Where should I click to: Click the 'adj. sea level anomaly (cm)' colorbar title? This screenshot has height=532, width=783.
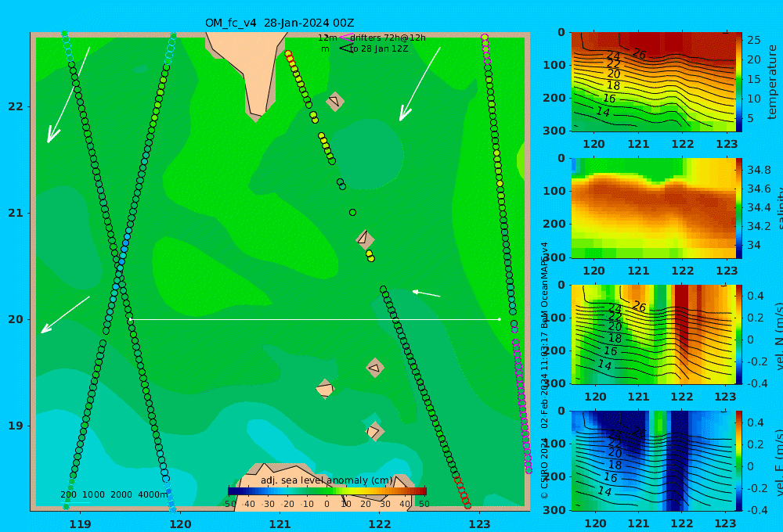click(327, 480)
